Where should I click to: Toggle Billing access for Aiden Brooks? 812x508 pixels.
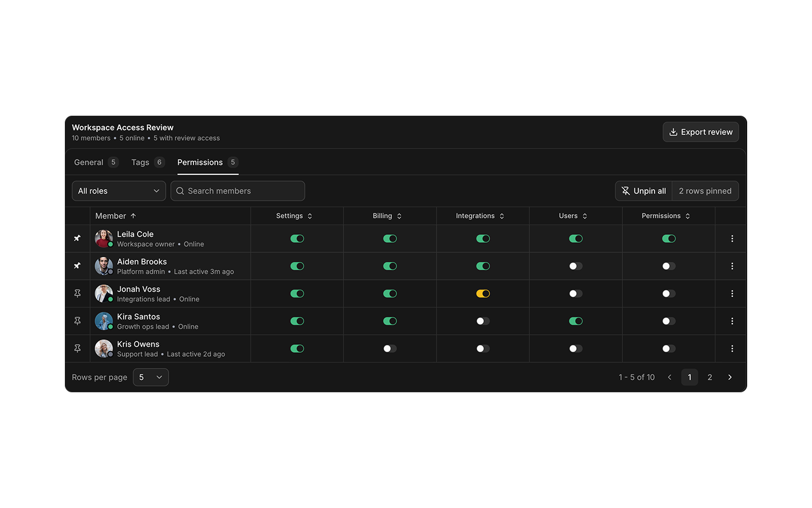click(x=390, y=266)
